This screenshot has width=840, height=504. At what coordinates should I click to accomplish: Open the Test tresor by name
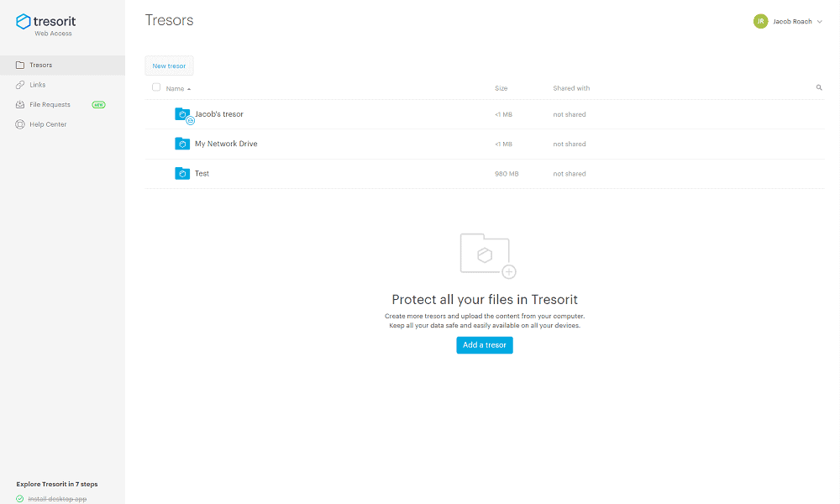click(x=202, y=174)
